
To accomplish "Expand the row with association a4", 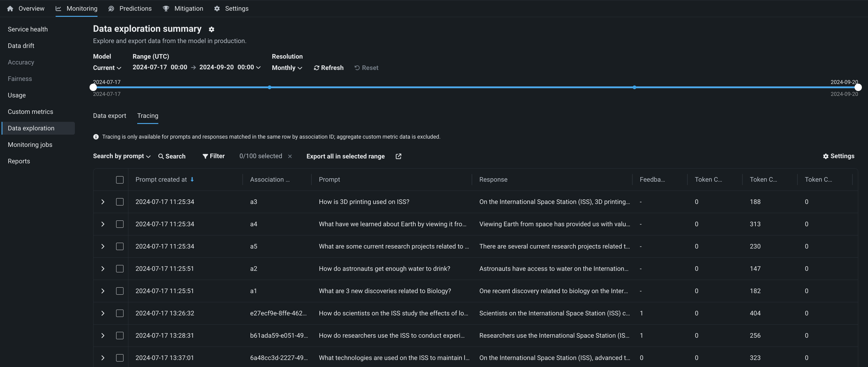I will pyautogui.click(x=103, y=224).
